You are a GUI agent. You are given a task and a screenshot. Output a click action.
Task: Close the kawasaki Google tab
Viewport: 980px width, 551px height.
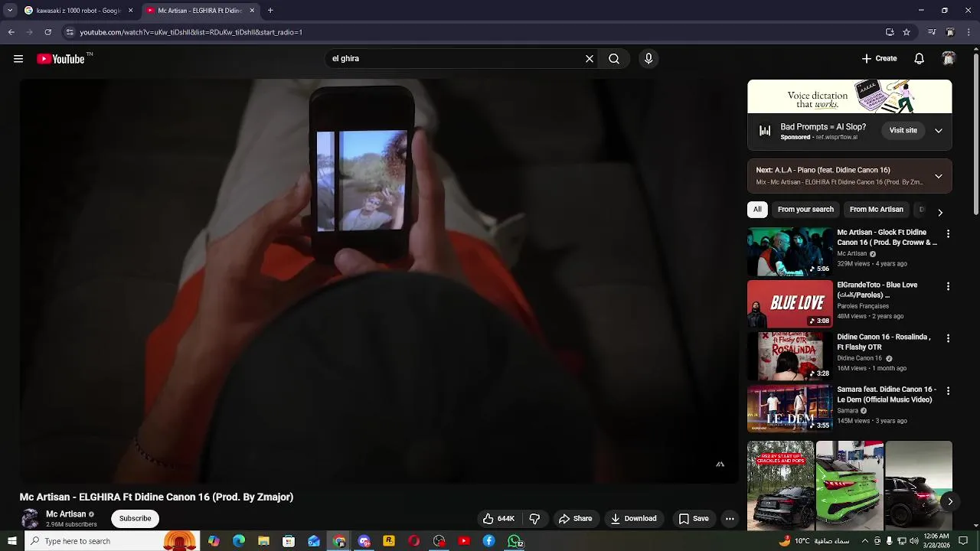(130, 11)
